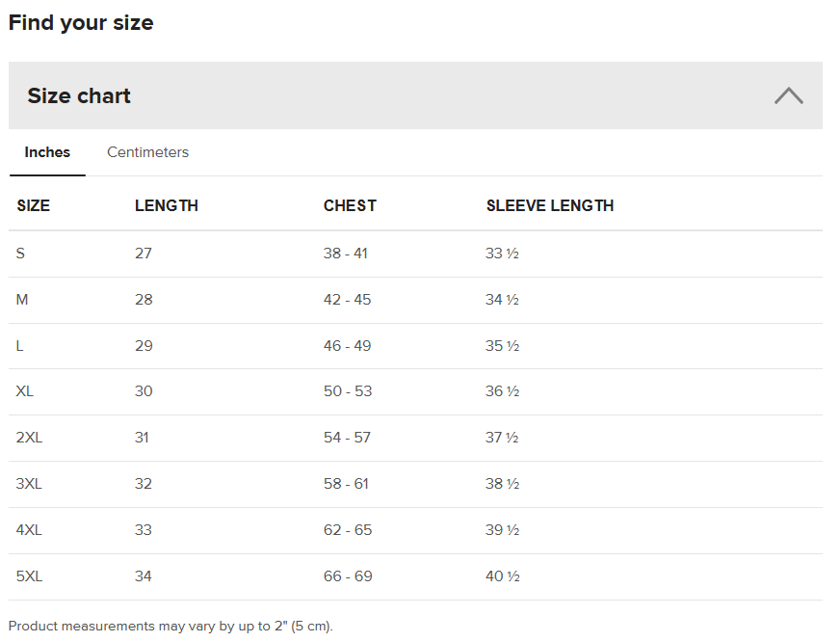Click the SLEEVE LENGTH column header
Image resolution: width=840 pixels, height=642 pixels.
(x=550, y=205)
